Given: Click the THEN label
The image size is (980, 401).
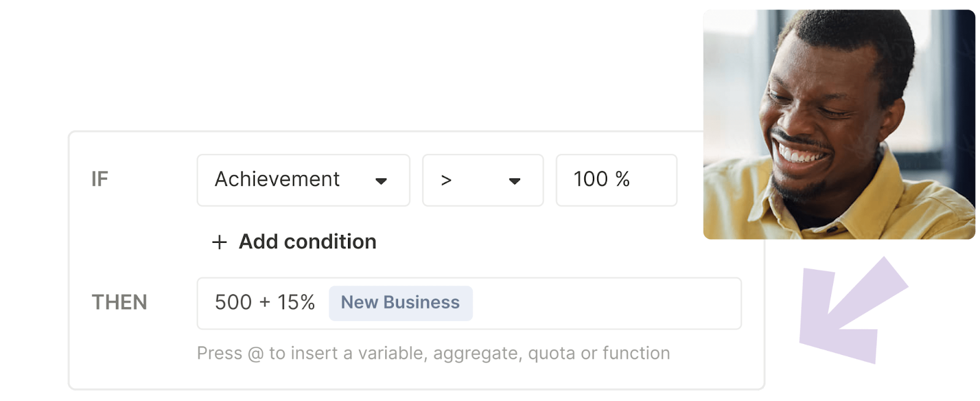Looking at the screenshot, I should tap(119, 302).
